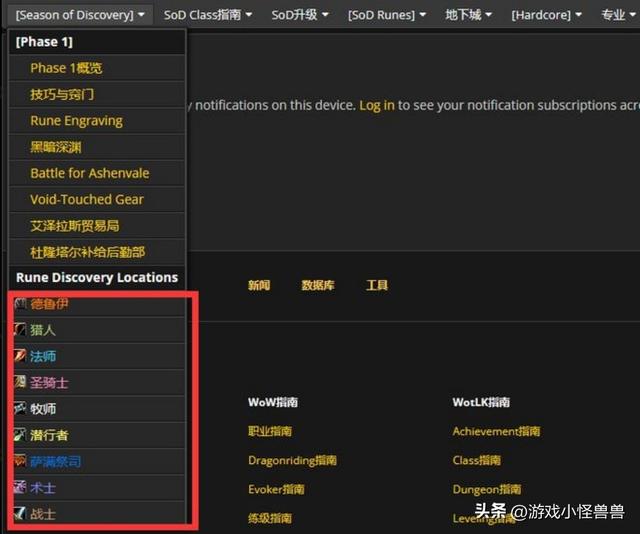Image resolution: width=640 pixels, height=534 pixels.
Task: Click the [Phase 1] menu header
Action: pyautogui.click(x=97, y=42)
